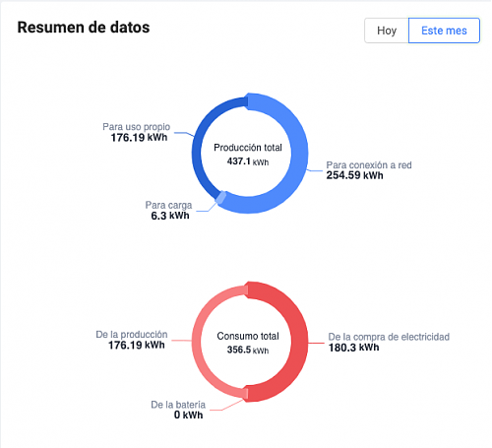Click the Resumen de datos heading
Screen dimensions: 492x448
tap(84, 28)
